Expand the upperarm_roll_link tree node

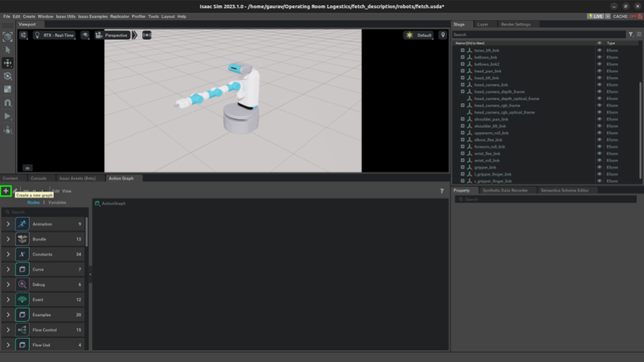point(462,133)
